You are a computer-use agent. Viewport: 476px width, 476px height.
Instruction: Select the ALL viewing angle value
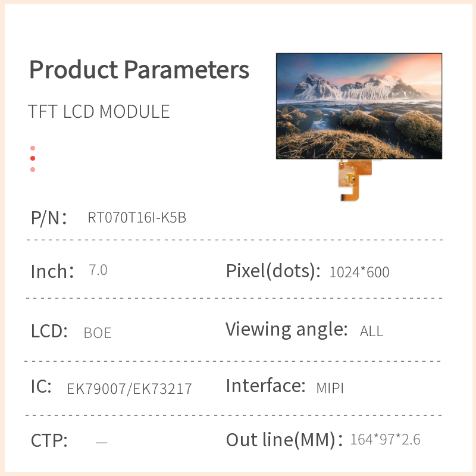click(372, 331)
